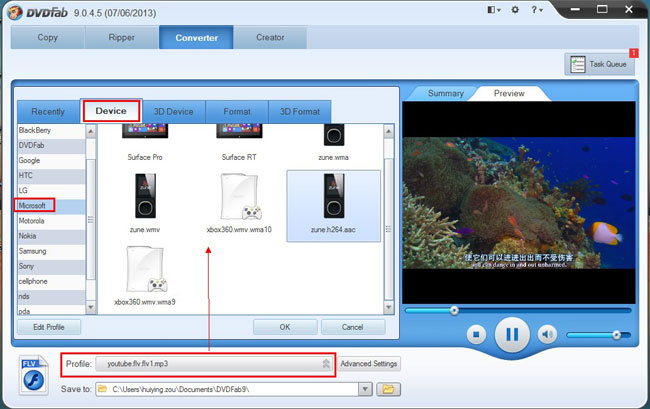Select DVDFab in the device list
Image resolution: width=650 pixels, height=409 pixels.
coord(51,145)
